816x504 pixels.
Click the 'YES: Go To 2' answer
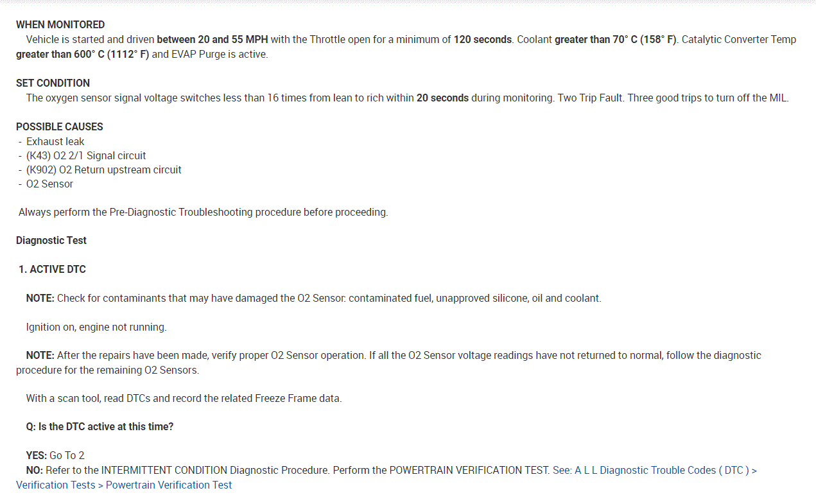55,456
